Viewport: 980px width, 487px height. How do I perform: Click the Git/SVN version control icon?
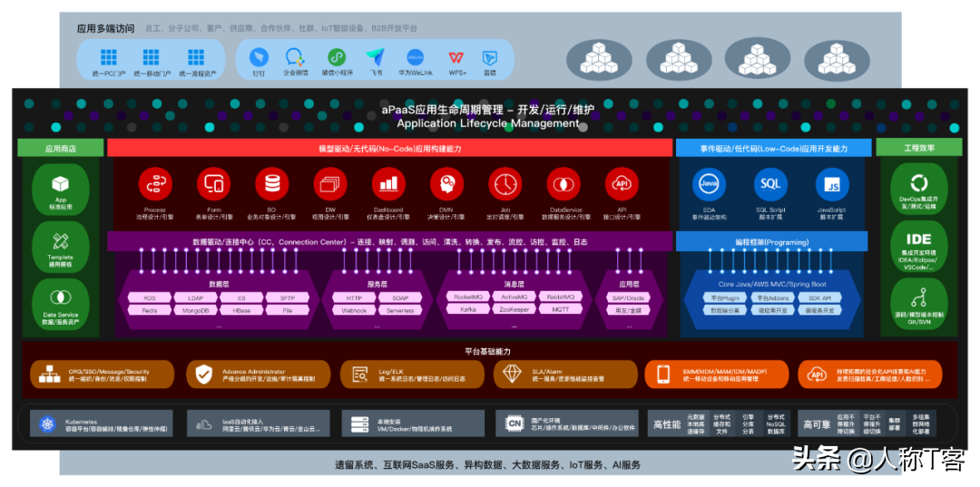918,297
